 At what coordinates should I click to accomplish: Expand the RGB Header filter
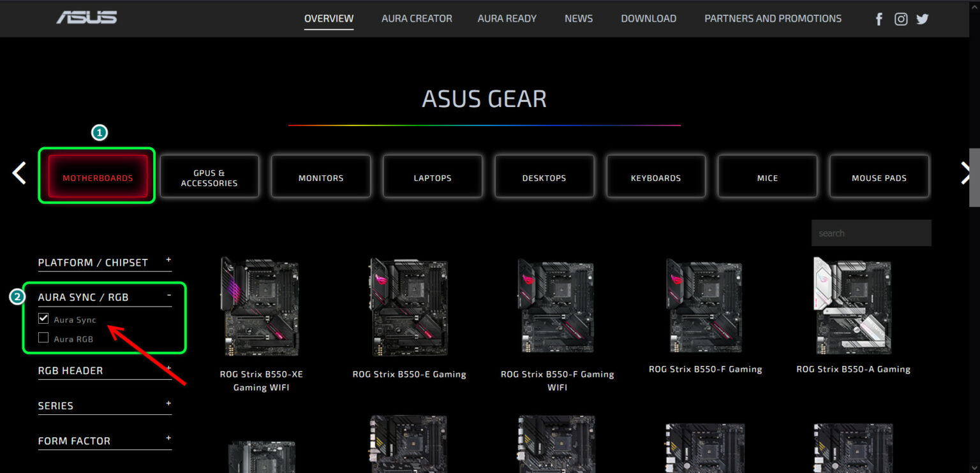coord(168,368)
